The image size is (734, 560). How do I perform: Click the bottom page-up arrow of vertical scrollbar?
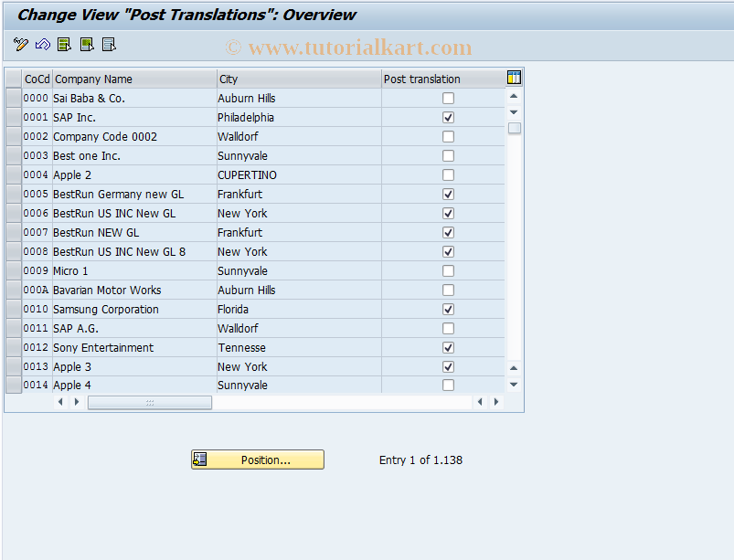[x=514, y=368]
